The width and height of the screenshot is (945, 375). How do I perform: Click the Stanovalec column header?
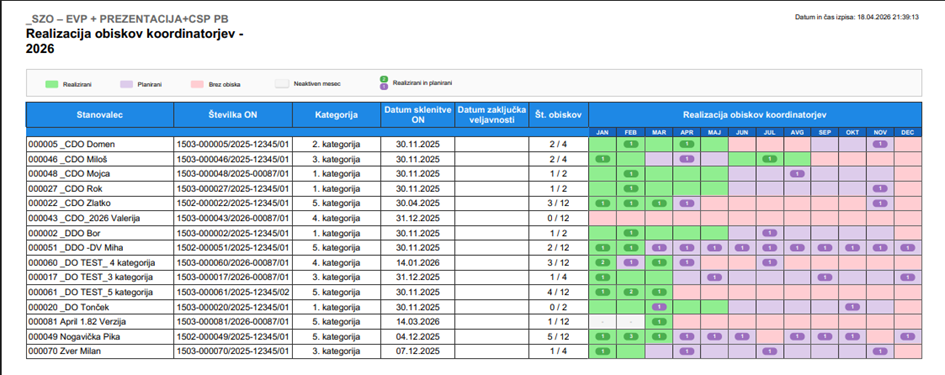click(x=100, y=115)
